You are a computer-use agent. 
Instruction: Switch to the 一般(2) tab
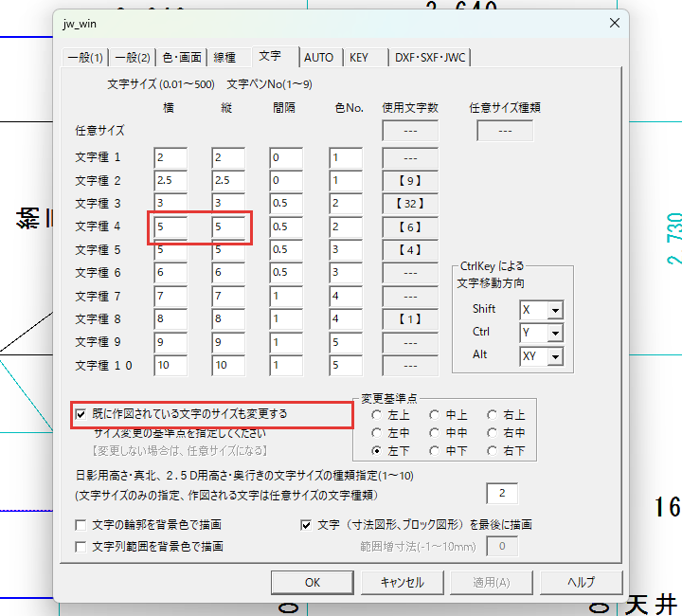click(133, 58)
